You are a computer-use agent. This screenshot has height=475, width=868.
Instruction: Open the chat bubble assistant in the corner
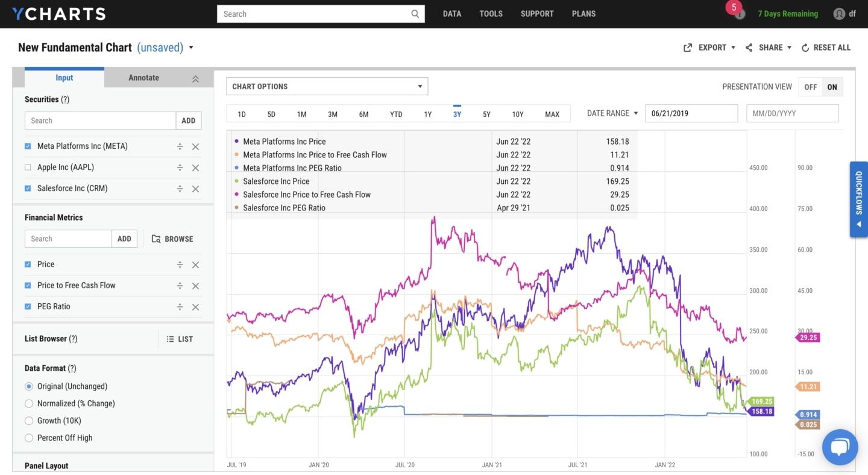(840, 447)
